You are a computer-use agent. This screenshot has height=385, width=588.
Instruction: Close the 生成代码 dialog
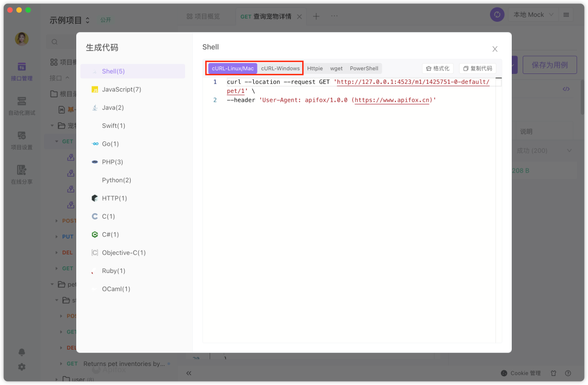click(x=495, y=49)
